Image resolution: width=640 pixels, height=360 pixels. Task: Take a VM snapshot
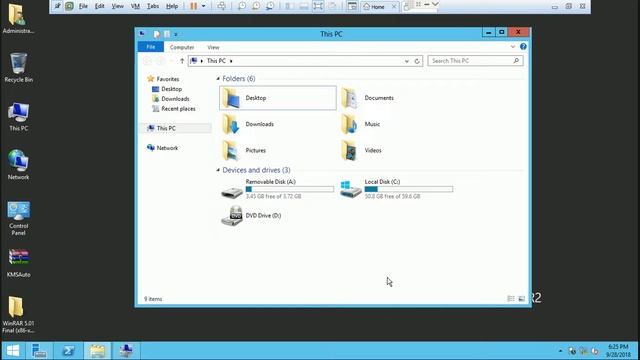pos(242,6)
